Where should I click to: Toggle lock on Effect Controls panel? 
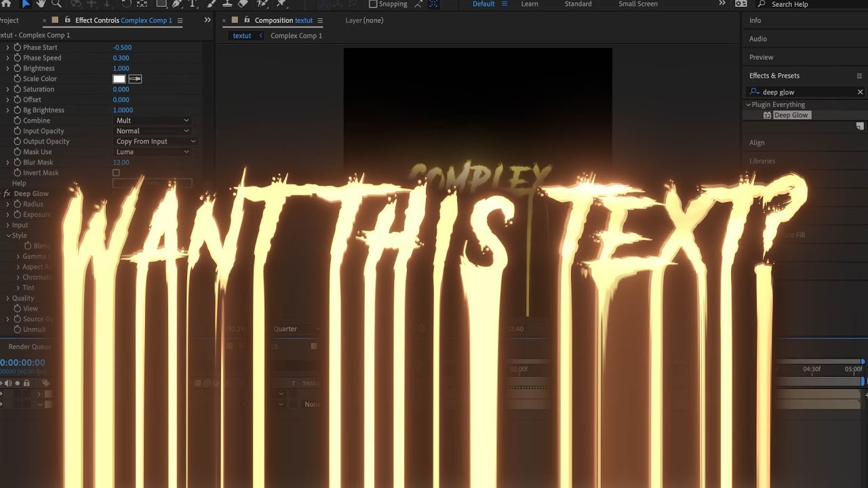67,20
